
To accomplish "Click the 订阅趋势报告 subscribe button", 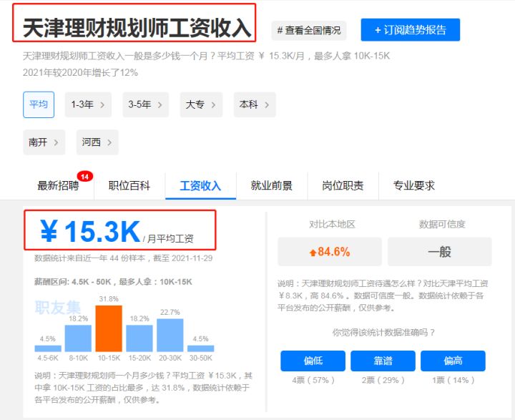I will pyautogui.click(x=410, y=30).
